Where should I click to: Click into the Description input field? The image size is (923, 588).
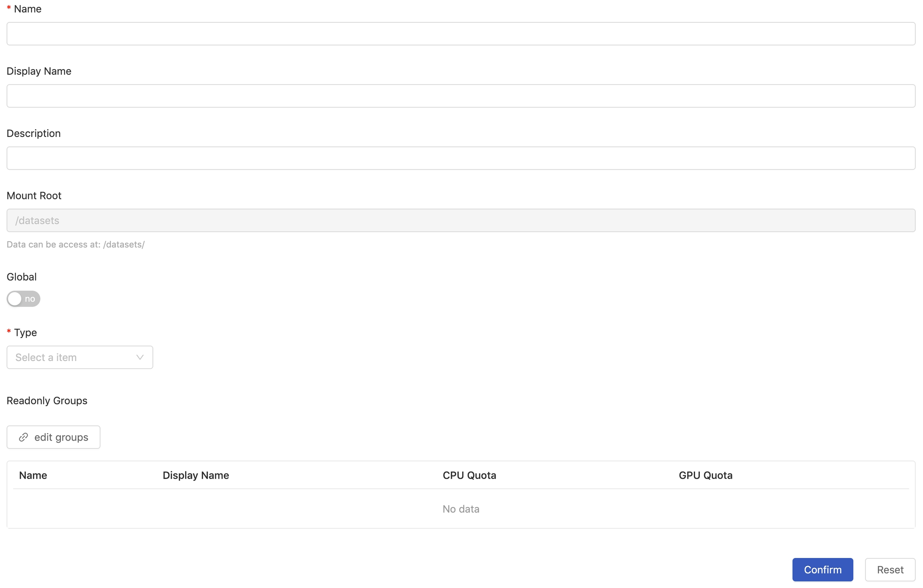point(461,158)
